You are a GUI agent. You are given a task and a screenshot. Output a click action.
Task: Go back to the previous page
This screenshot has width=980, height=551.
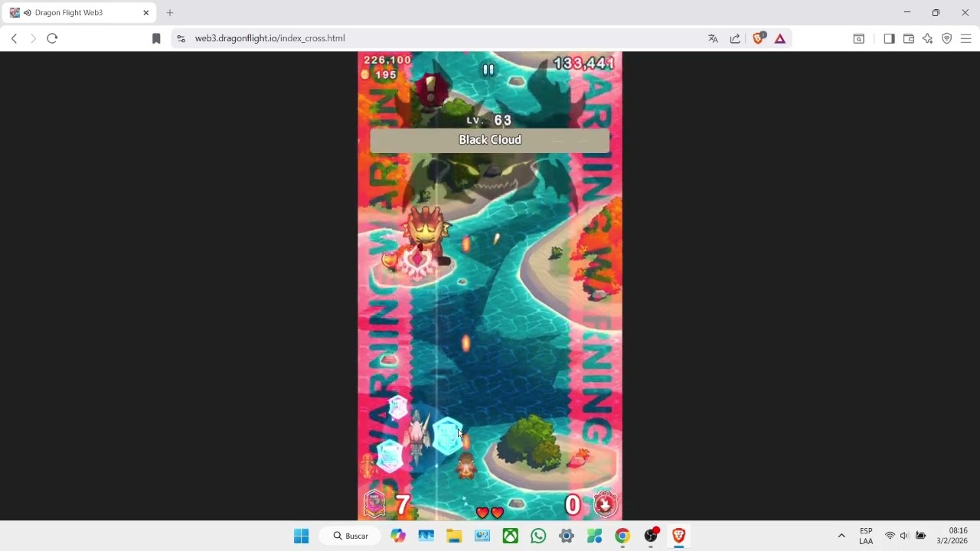click(14, 38)
